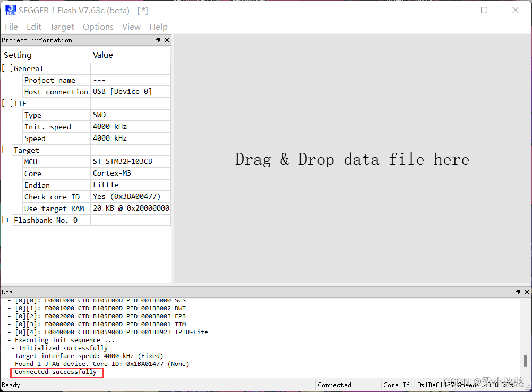
Task: Select the Type setting under TIF
Action: pos(97,115)
